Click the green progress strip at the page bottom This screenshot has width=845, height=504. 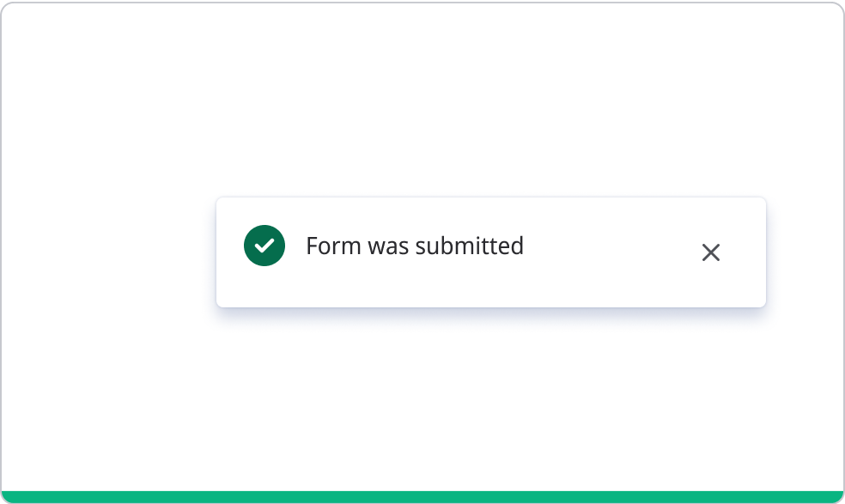click(422, 497)
